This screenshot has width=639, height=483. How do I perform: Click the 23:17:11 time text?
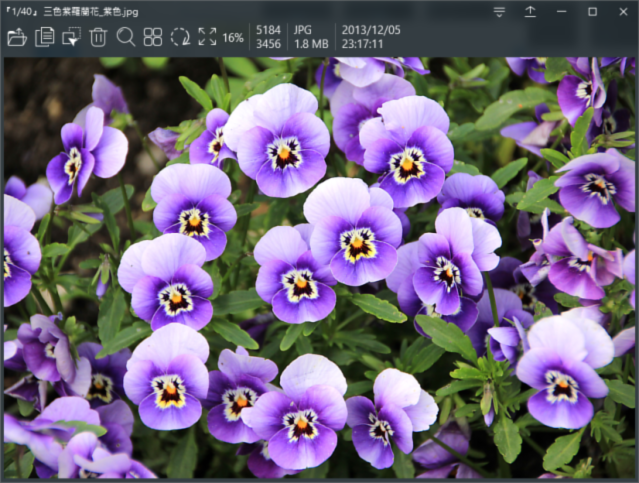click(362, 44)
